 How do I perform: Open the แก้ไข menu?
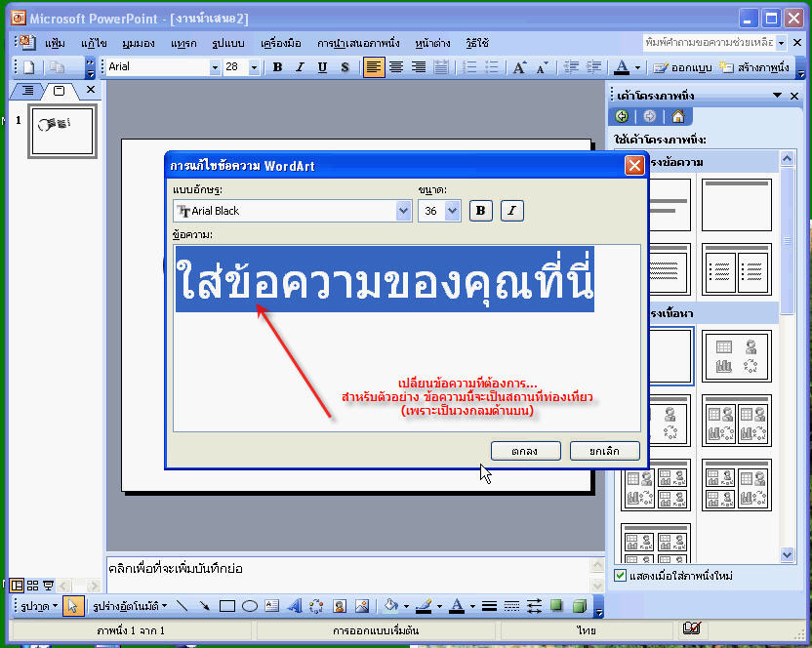94,43
